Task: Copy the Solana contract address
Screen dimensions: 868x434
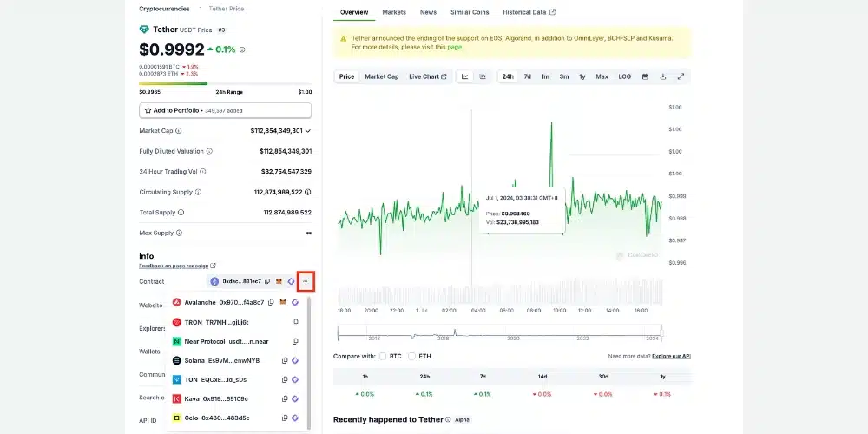Action: click(285, 360)
